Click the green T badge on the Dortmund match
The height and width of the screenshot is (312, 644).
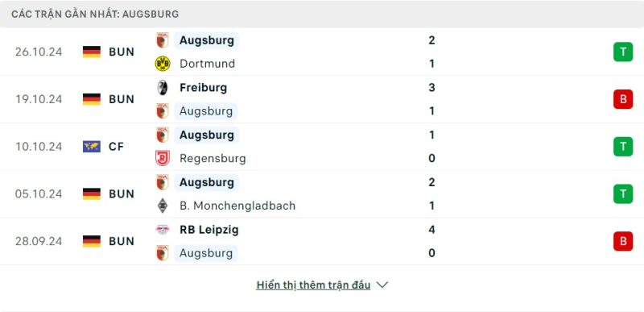click(623, 52)
